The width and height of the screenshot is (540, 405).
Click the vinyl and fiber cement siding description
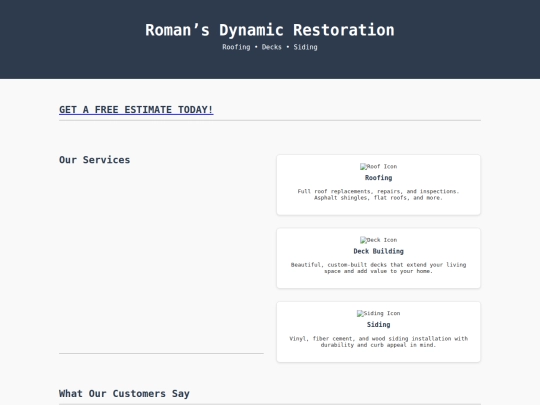pyautogui.click(x=378, y=342)
